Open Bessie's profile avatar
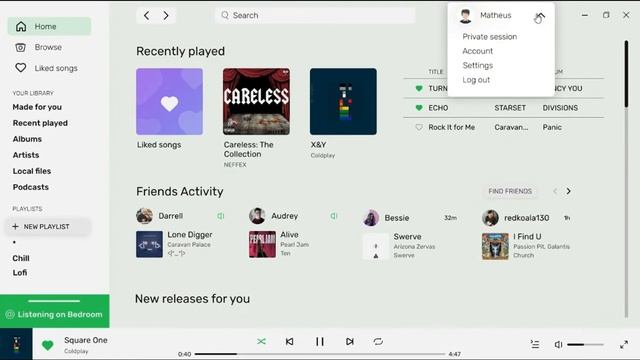Image resolution: width=640 pixels, height=360 pixels. coord(371,218)
